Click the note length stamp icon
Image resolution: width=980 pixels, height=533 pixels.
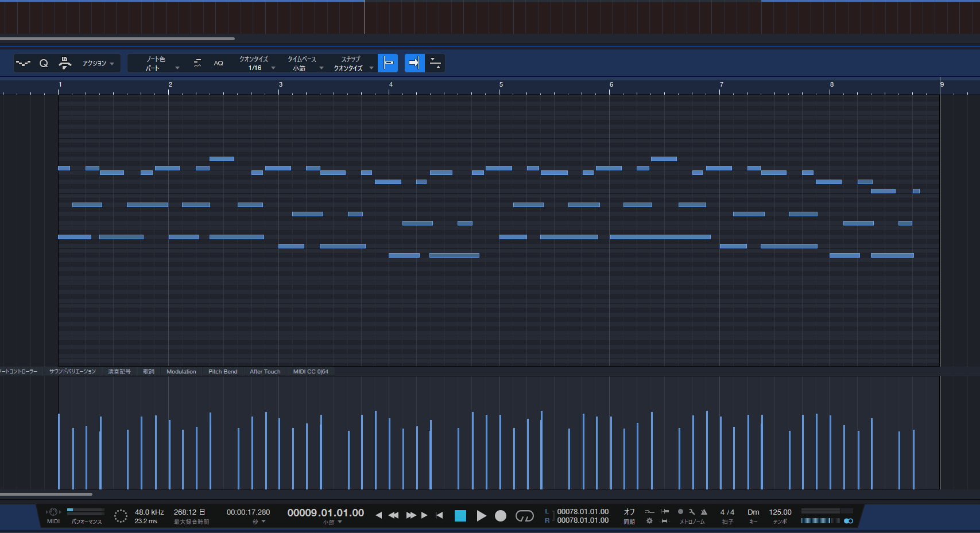65,63
